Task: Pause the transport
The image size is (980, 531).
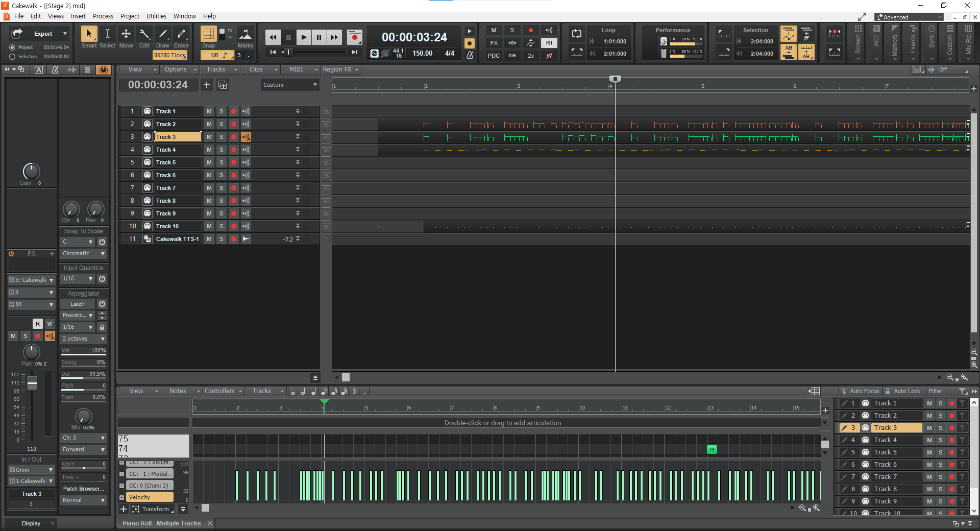Action: [x=319, y=37]
